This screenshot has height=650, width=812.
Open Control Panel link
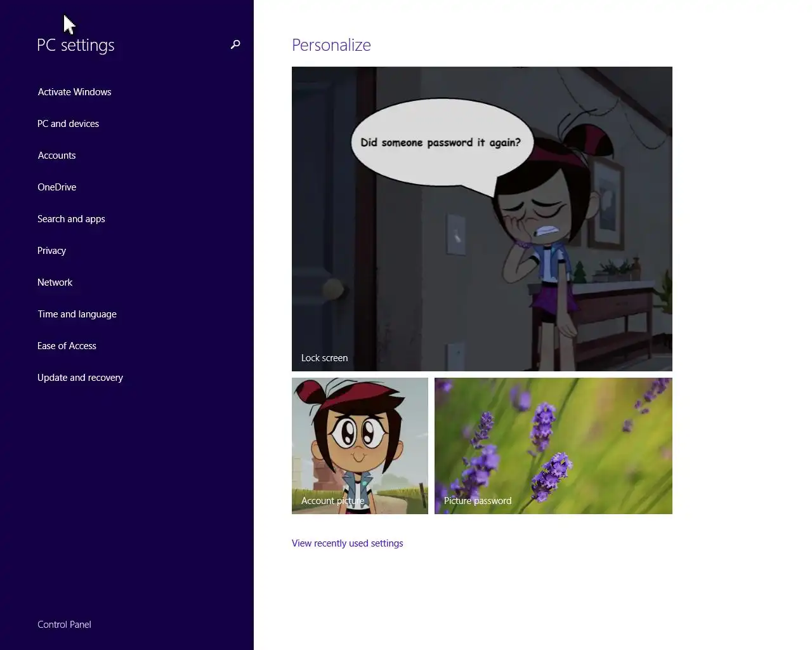click(64, 625)
